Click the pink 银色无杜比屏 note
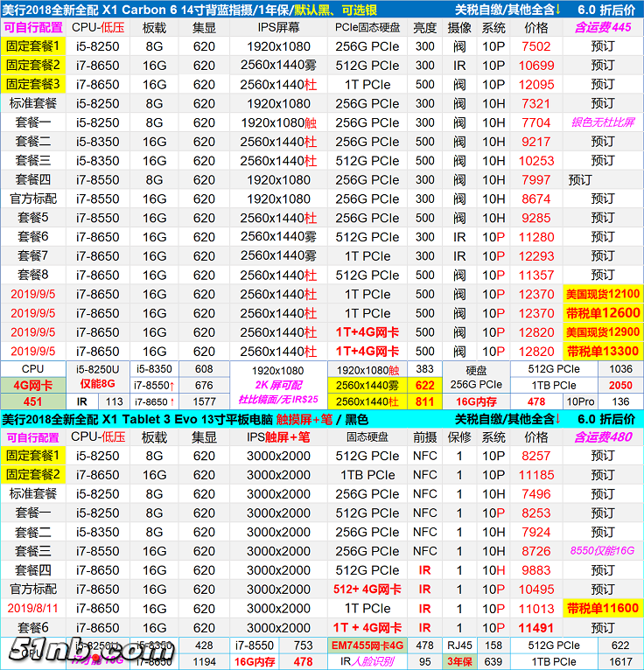 tap(602, 122)
